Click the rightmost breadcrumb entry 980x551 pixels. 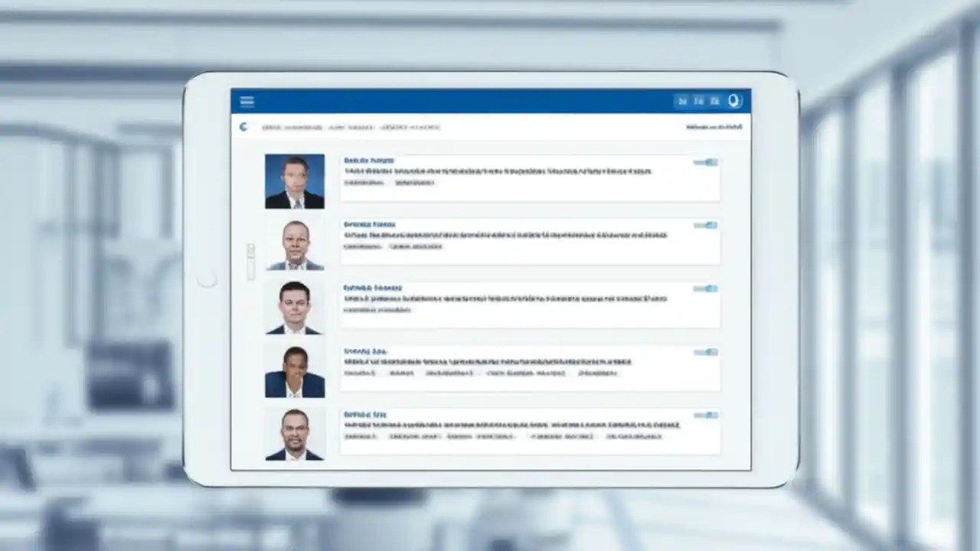[411, 127]
